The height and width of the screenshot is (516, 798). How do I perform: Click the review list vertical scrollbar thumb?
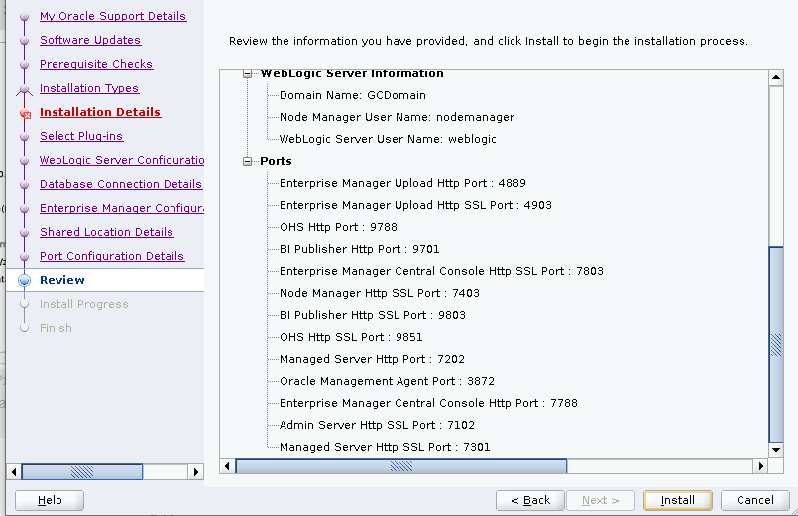776,345
